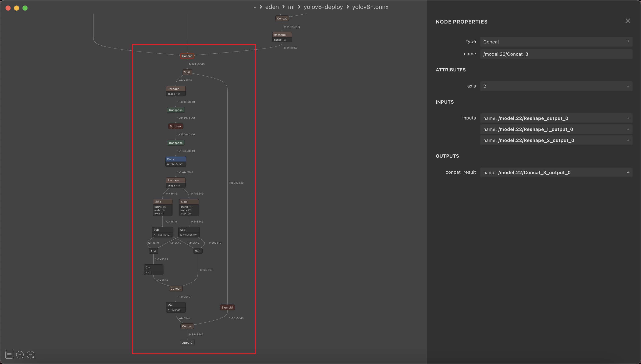Select the Concat node above Mul
The height and width of the screenshot is (364, 641).
point(176,289)
